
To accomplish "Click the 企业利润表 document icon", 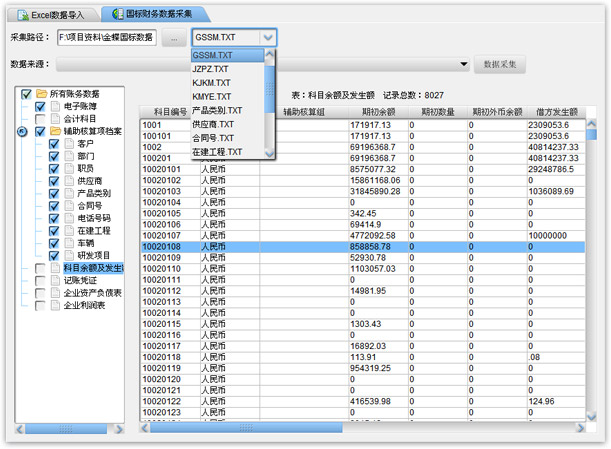I will click(x=54, y=306).
